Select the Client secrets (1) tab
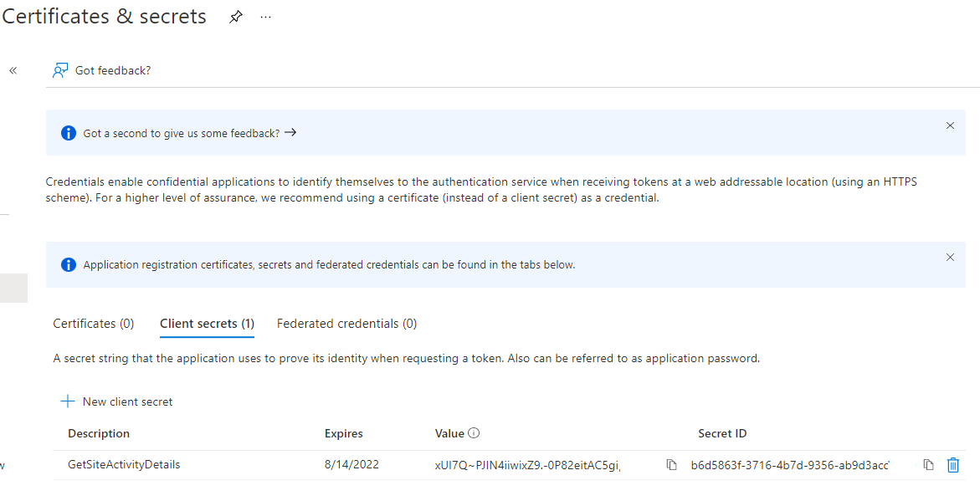 (207, 324)
